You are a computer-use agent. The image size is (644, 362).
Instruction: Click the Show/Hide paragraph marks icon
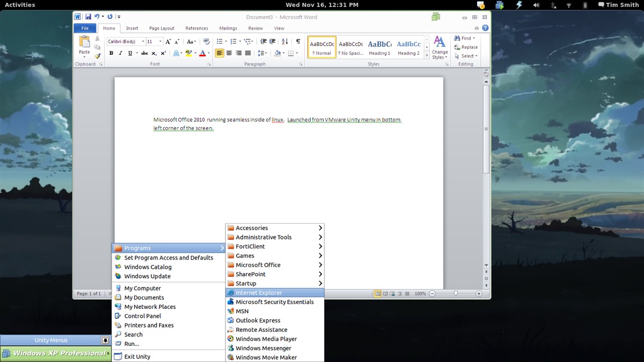point(298,41)
